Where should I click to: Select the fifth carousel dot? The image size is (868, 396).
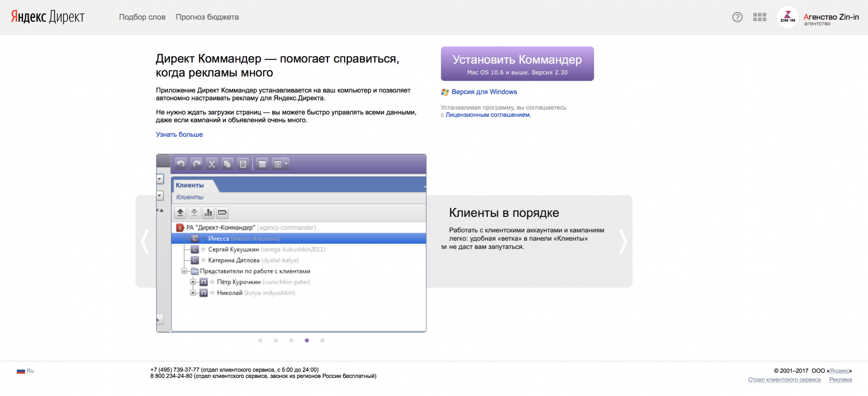point(322,340)
